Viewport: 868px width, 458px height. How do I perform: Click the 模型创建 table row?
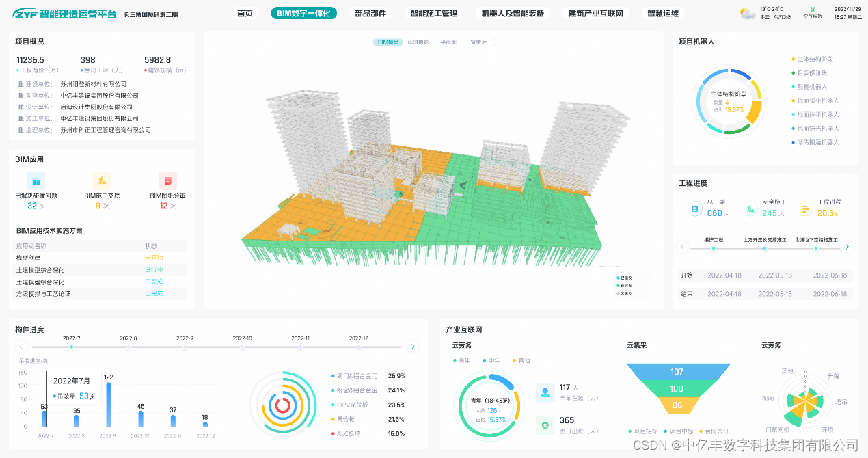pos(100,258)
